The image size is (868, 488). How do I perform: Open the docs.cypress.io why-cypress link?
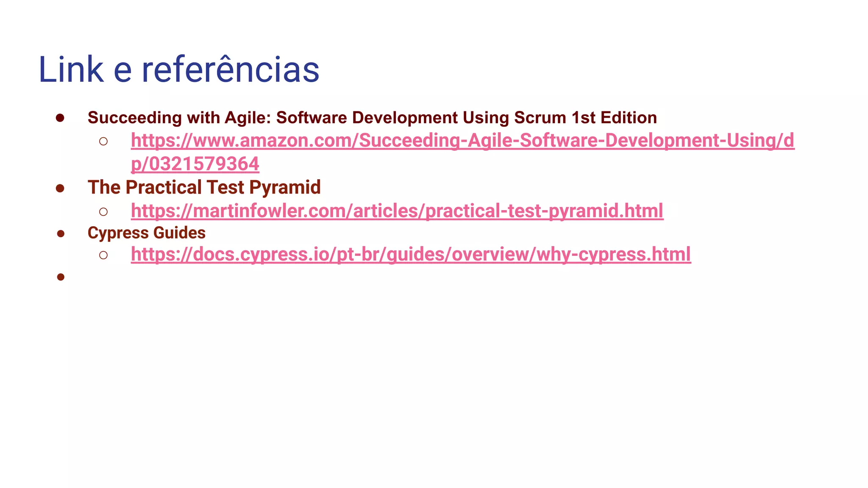[x=411, y=255]
